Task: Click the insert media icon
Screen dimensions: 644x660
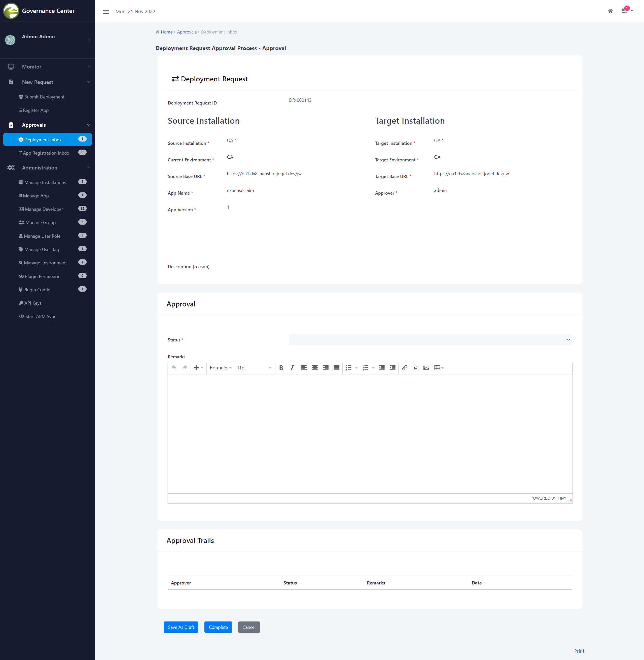Action: (426, 368)
